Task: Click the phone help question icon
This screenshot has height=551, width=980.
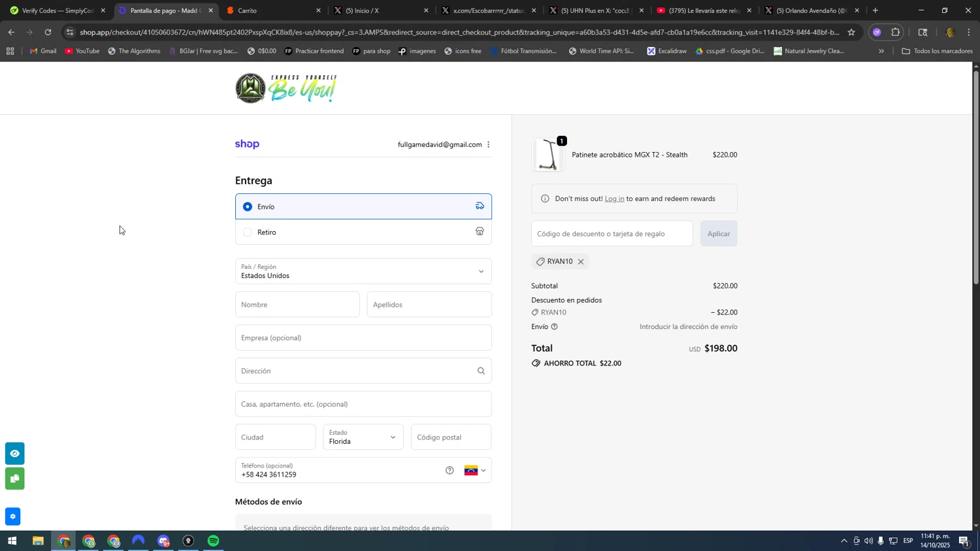Action: point(449,471)
